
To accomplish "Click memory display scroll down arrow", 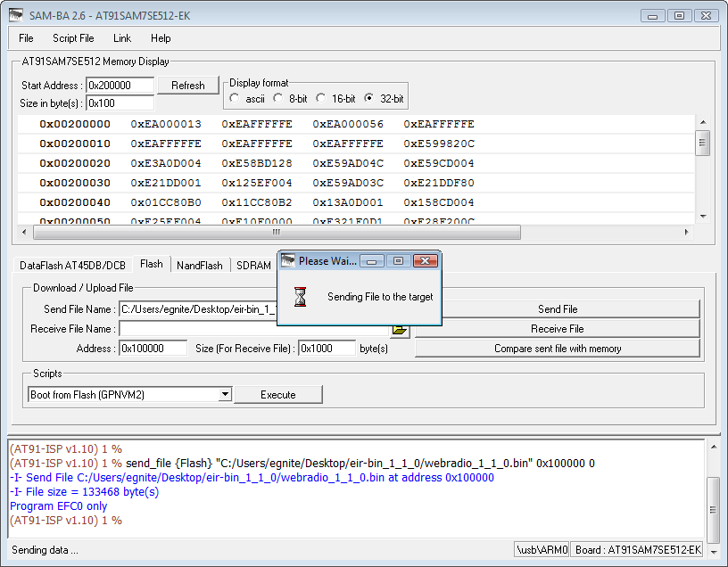I will pos(702,217).
